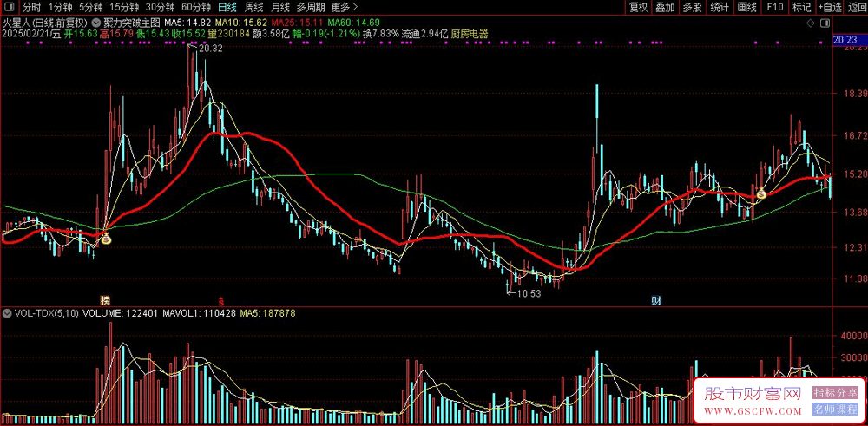The image size is (868, 426).
Task: Activate the 画线 drawing tool
Action: click(746, 7)
